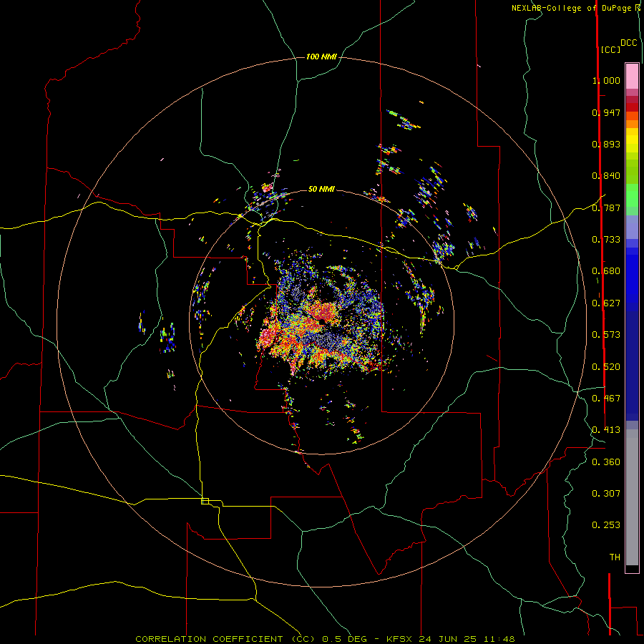Click the 0.787 scale value
Viewport: 644px width, 644px height.
tap(606, 208)
